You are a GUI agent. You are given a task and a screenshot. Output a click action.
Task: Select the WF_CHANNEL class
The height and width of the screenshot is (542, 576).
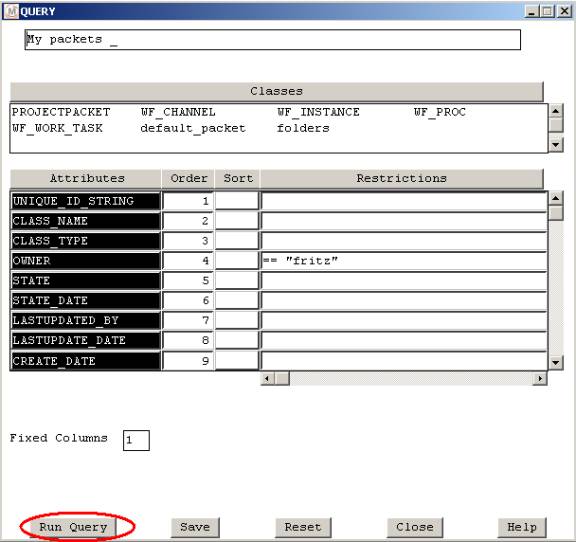point(178,112)
